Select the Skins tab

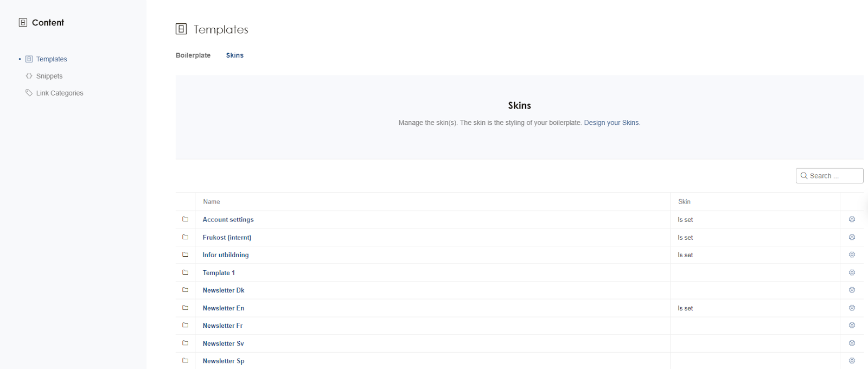(234, 55)
